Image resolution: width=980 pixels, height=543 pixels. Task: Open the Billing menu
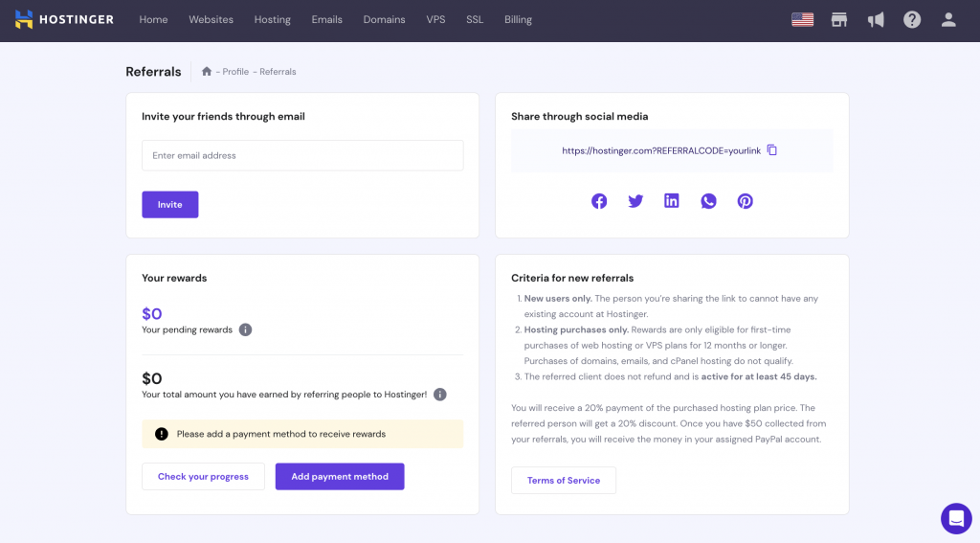518,19
